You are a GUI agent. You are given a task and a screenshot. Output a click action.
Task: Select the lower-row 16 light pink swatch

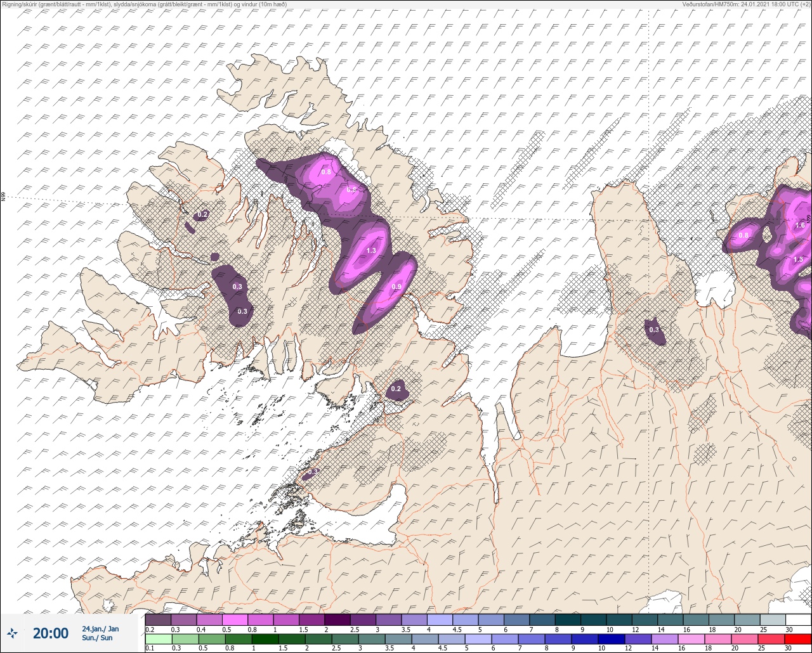[x=690, y=638]
